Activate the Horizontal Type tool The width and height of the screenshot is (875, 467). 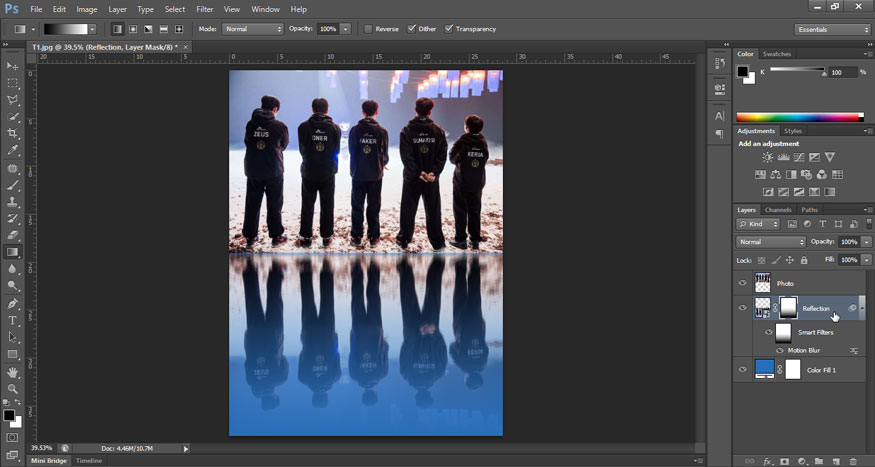(x=13, y=320)
